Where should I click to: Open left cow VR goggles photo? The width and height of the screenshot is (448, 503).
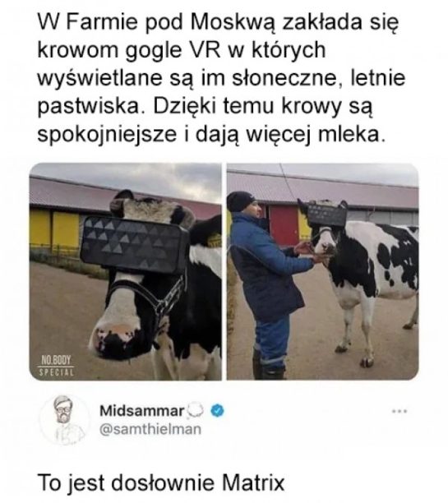(126, 272)
